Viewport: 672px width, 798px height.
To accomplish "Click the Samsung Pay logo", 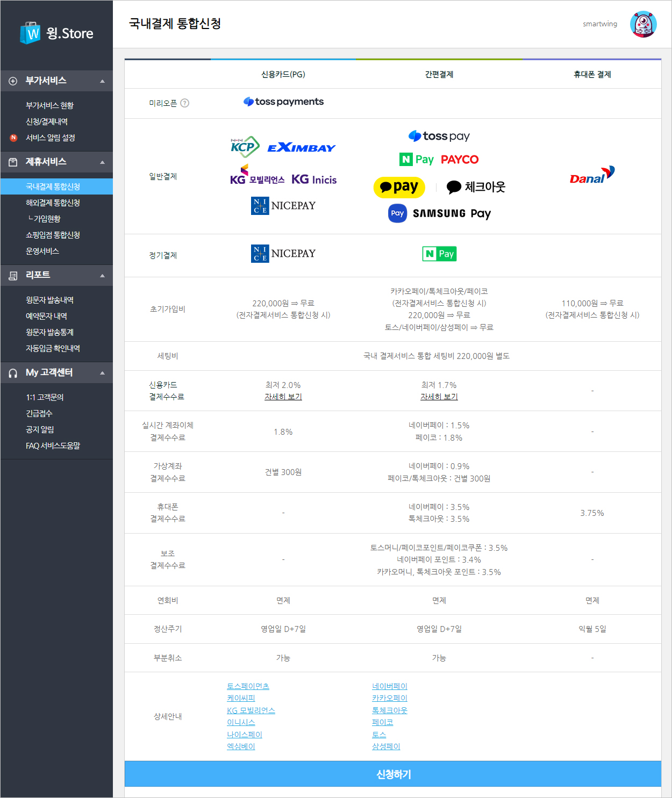I will point(439,213).
